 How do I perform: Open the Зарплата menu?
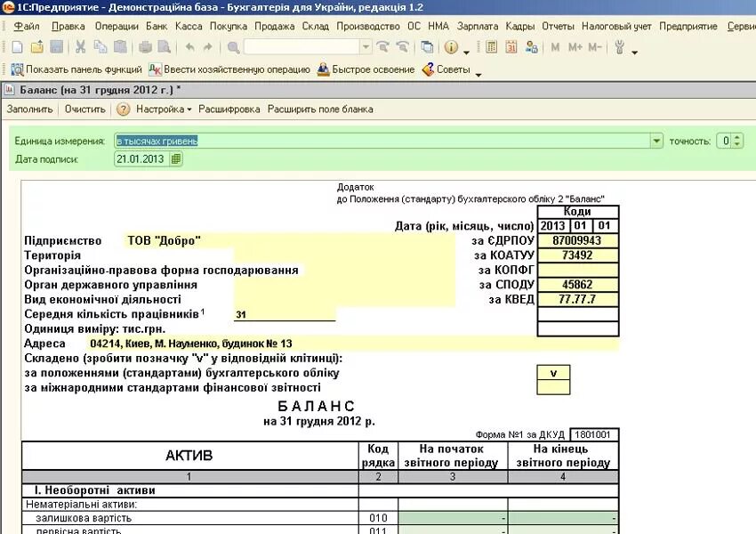point(478,26)
